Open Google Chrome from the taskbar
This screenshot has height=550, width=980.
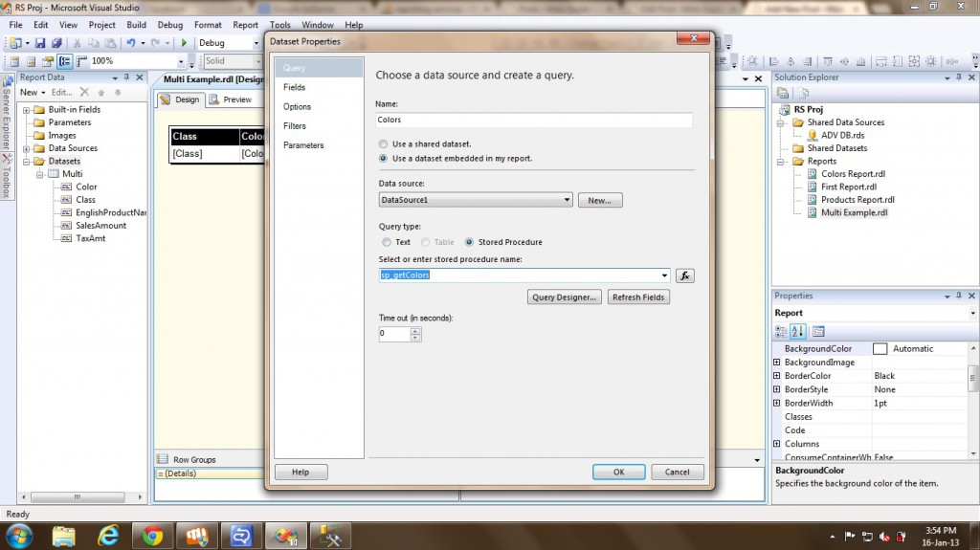(151, 534)
